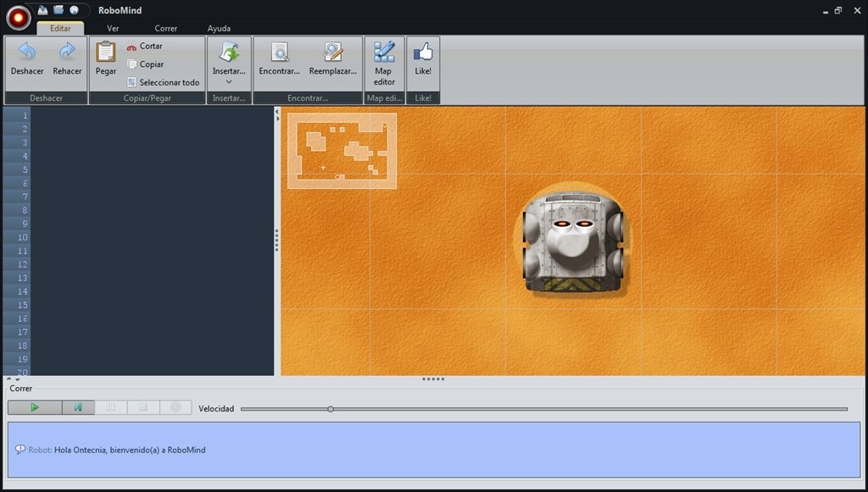Minimize the RoboMind window

[x=826, y=10]
